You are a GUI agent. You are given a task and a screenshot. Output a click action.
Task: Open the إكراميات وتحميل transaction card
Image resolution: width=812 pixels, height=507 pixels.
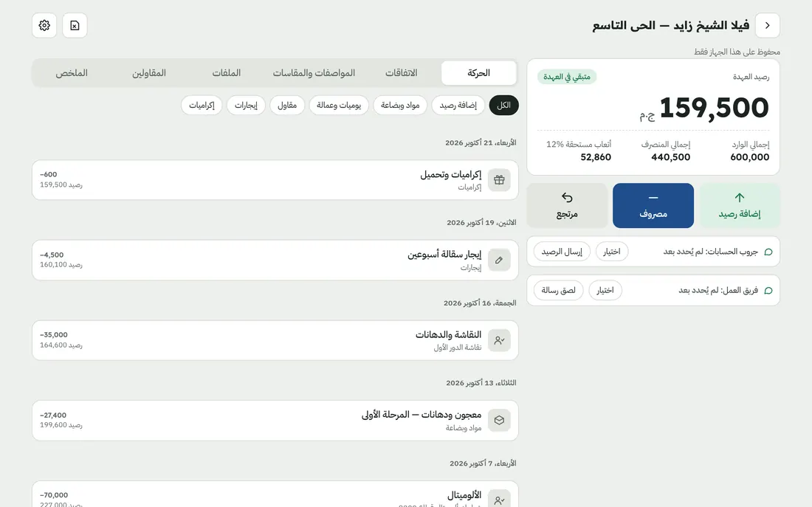[x=275, y=180]
